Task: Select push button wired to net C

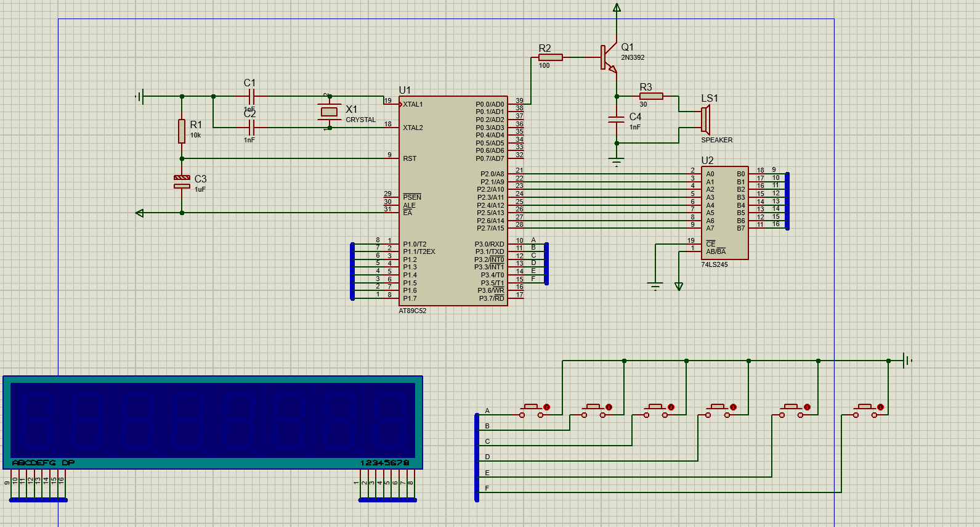Action: tap(656, 411)
